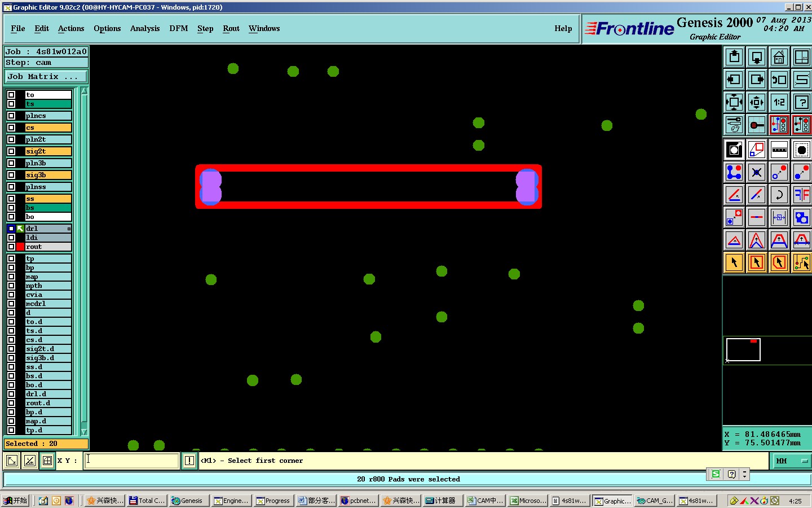Click the black pad highlight icon

(x=801, y=150)
